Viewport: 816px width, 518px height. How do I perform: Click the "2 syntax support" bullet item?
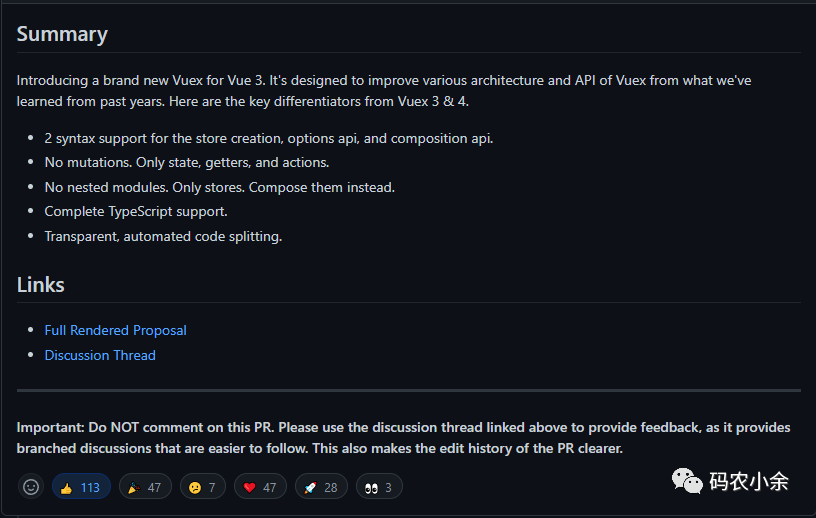268,138
